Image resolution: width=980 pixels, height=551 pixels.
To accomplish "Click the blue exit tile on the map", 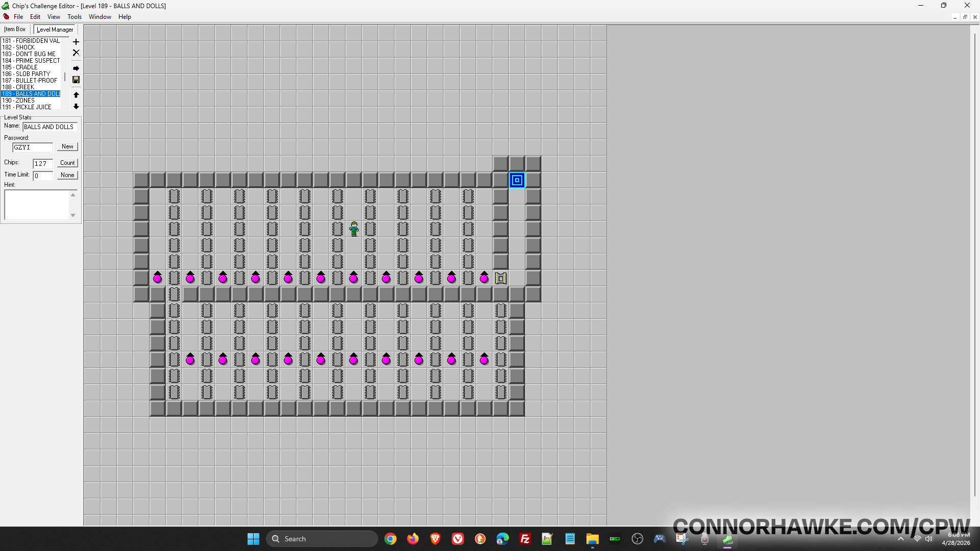I will [x=517, y=180].
